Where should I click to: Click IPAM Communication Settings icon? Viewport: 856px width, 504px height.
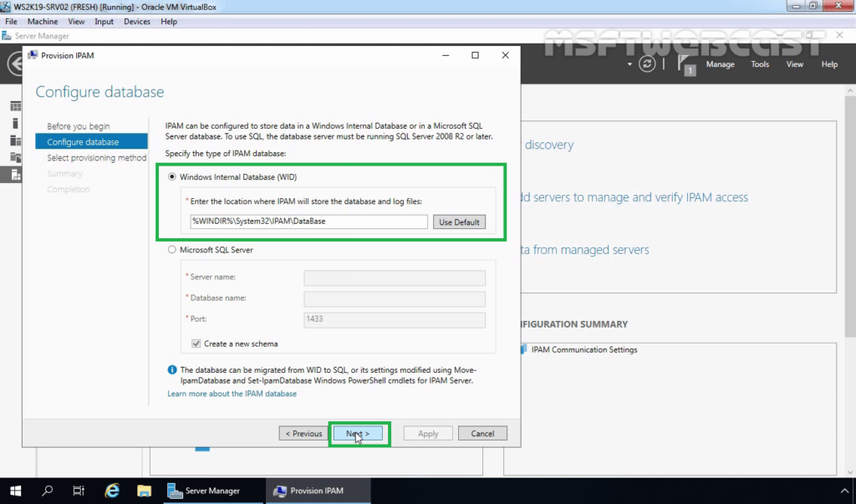523,349
